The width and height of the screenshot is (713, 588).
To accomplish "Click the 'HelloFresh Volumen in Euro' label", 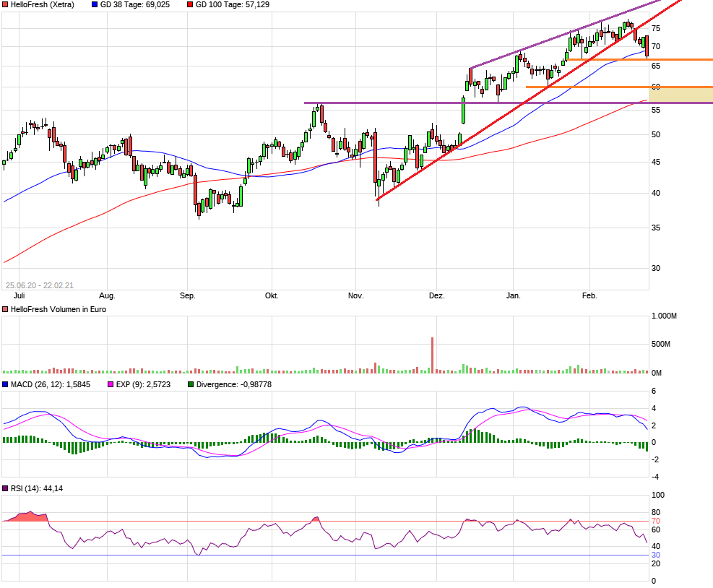I will (x=59, y=309).
